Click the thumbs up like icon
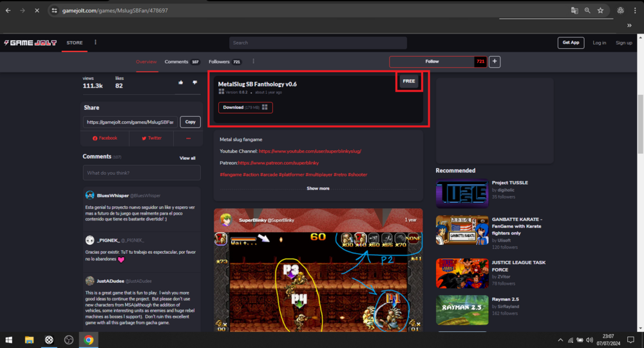This screenshot has width=644, height=348. tap(180, 82)
